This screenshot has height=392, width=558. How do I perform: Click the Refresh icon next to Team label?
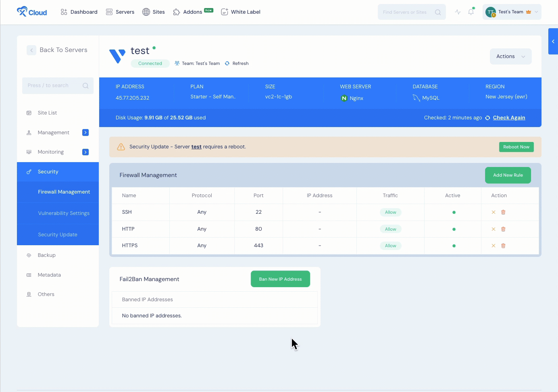(x=227, y=63)
